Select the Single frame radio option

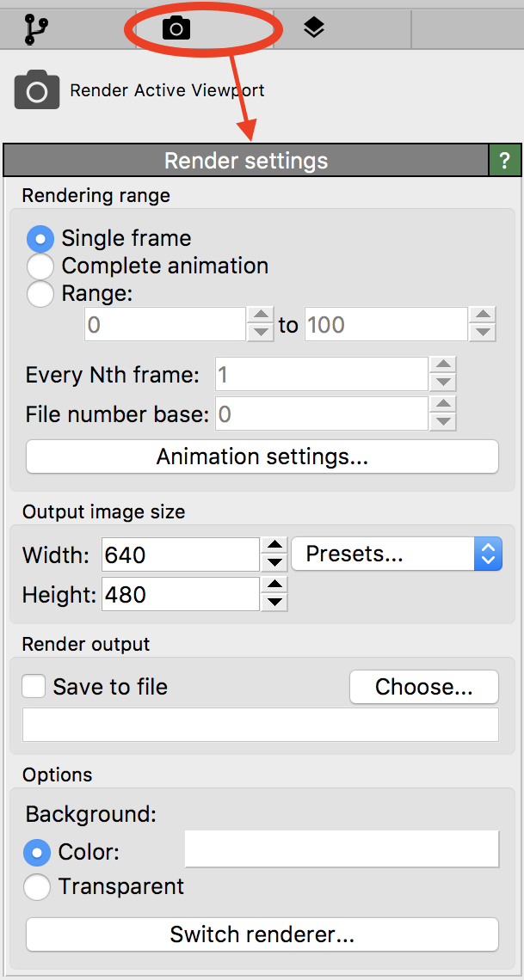click(40, 238)
